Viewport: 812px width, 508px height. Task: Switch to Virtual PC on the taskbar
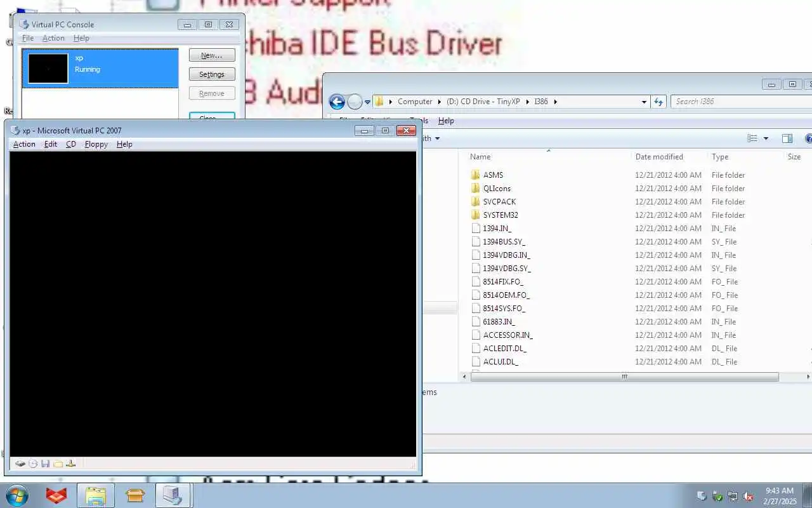(x=173, y=495)
